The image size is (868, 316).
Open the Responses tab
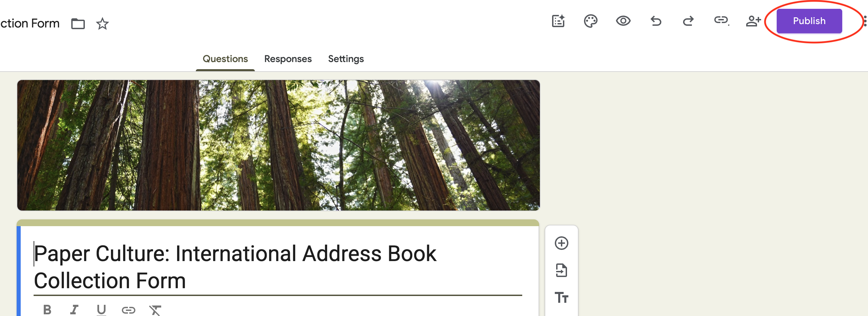pyautogui.click(x=288, y=59)
